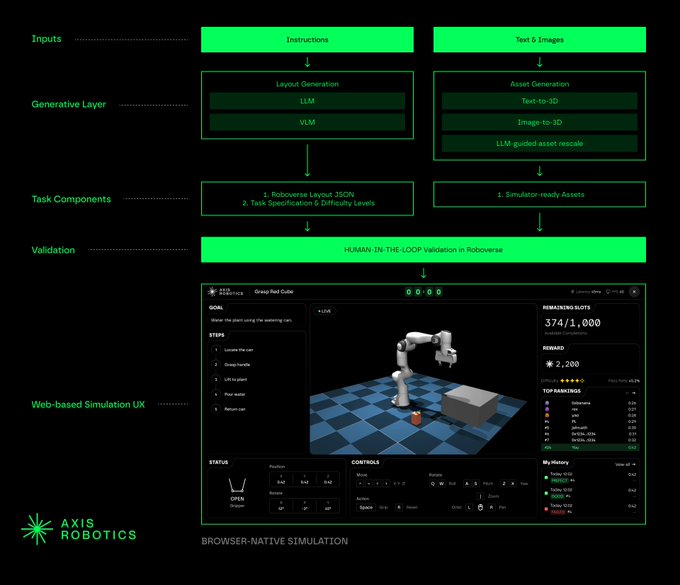Toggle the LIVE indicator on the viewport

tap(323, 312)
